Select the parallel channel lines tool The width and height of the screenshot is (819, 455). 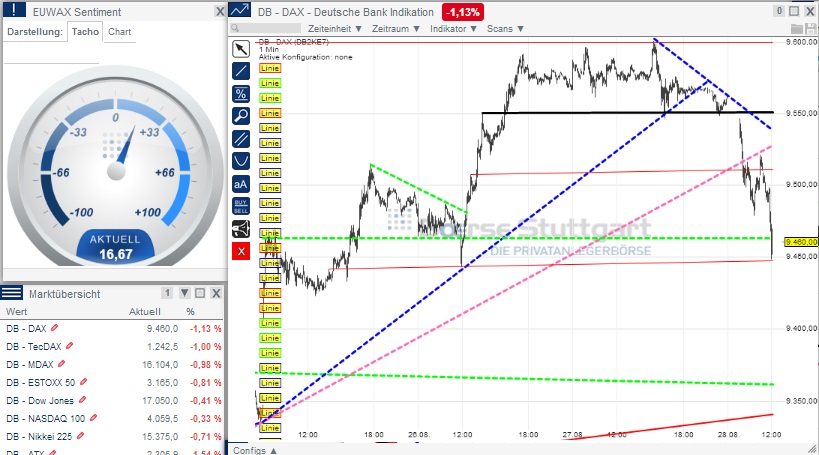coord(241,139)
